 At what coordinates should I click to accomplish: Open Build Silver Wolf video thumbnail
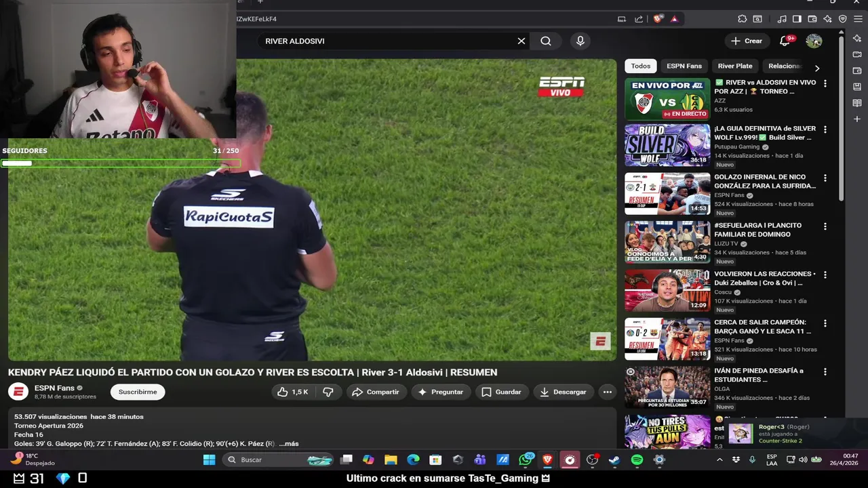click(x=667, y=145)
